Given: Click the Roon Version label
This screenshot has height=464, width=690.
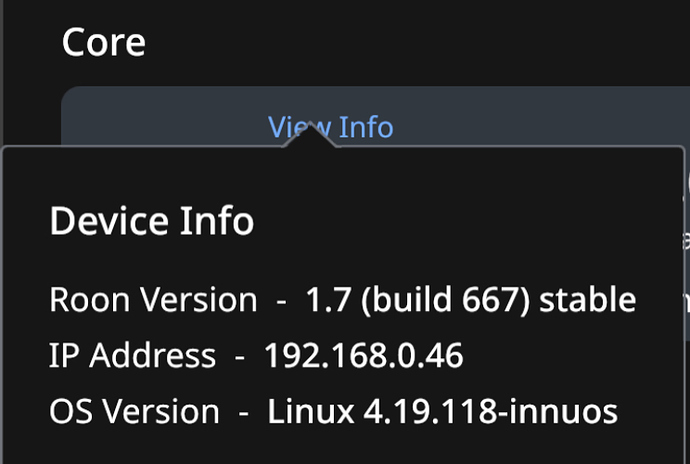Looking at the screenshot, I should [x=153, y=300].
